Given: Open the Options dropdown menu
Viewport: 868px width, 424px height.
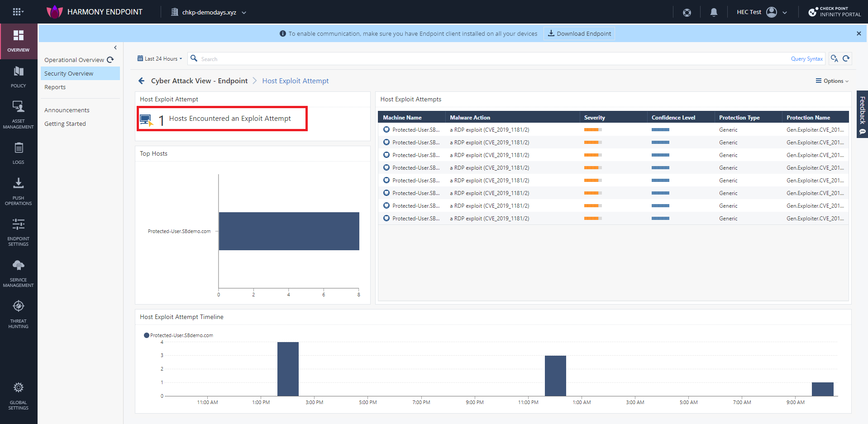Looking at the screenshot, I should [x=832, y=81].
